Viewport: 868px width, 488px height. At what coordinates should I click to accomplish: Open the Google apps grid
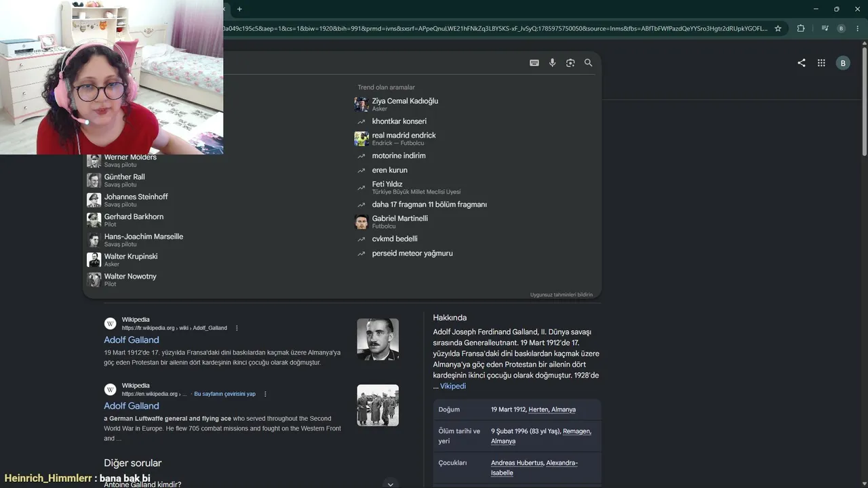point(821,63)
